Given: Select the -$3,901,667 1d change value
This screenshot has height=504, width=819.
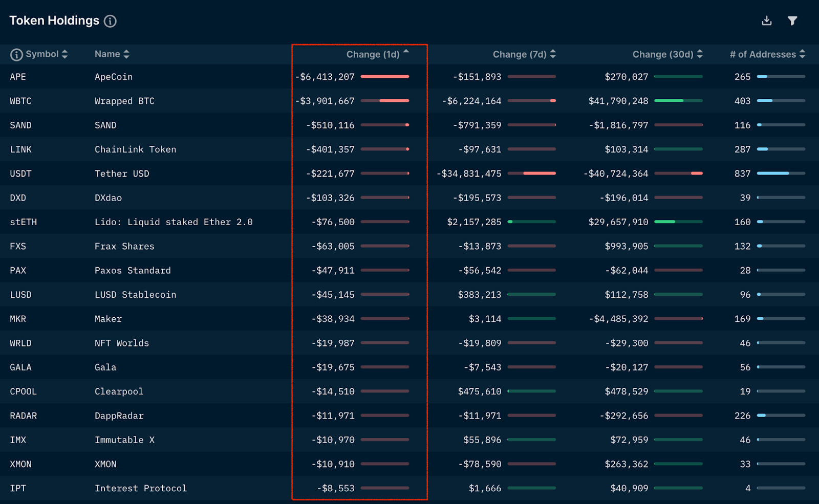Looking at the screenshot, I should click(325, 101).
